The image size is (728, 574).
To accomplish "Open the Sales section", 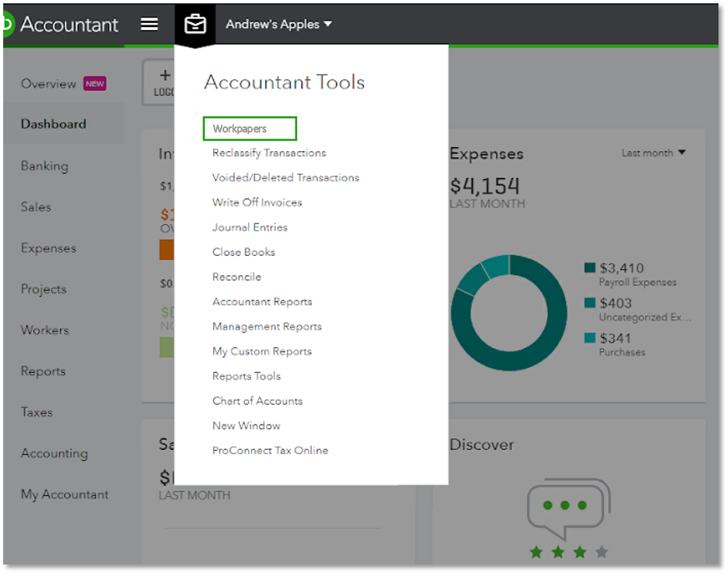I will [x=36, y=207].
